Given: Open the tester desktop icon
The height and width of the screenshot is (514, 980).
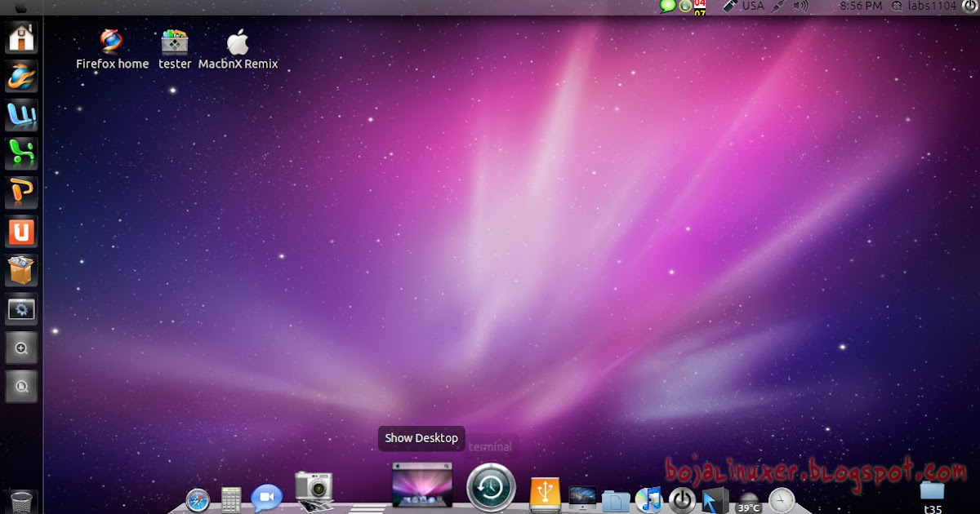Looking at the screenshot, I should [x=175, y=50].
